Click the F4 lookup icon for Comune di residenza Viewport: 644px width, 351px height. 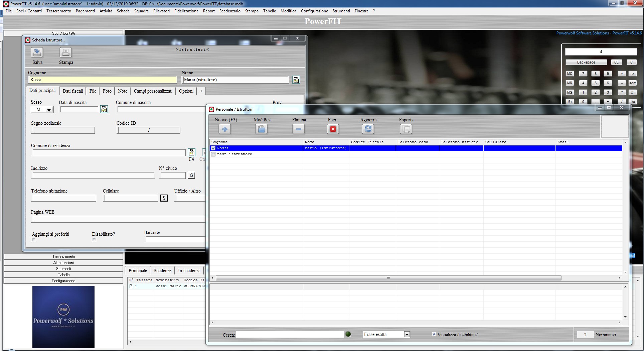pos(191,152)
